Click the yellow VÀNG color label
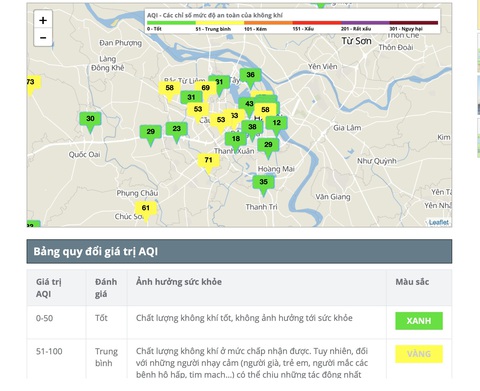The width and height of the screenshot is (480, 391). pos(419,354)
